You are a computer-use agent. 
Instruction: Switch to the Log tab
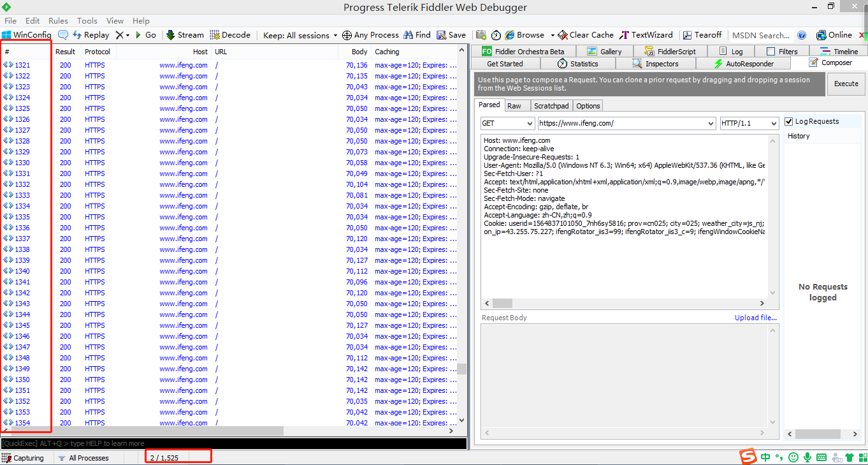(x=730, y=51)
